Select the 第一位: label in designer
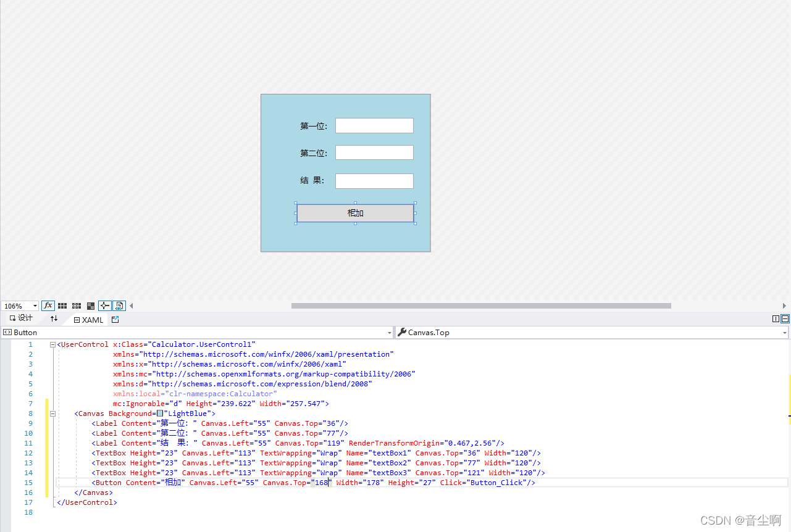This screenshot has height=532, width=791. [314, 126]
